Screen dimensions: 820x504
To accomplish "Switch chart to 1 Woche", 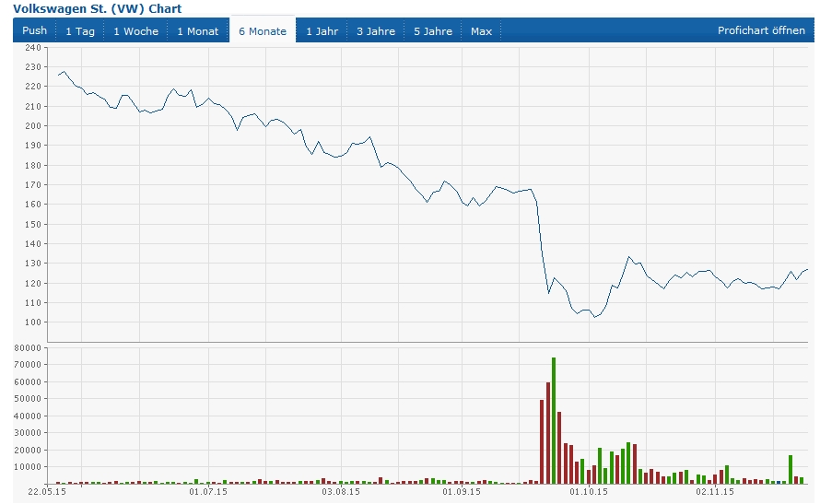I will click(136, 30).
